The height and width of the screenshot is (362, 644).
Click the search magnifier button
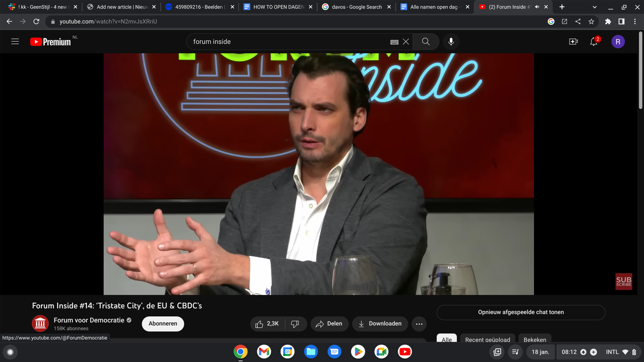pyautogui.click(x=426, y=42)
